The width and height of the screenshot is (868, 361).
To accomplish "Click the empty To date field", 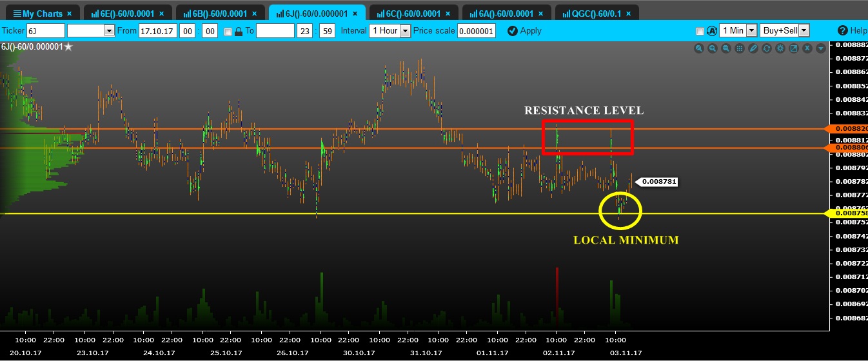I will coord(275,30).
